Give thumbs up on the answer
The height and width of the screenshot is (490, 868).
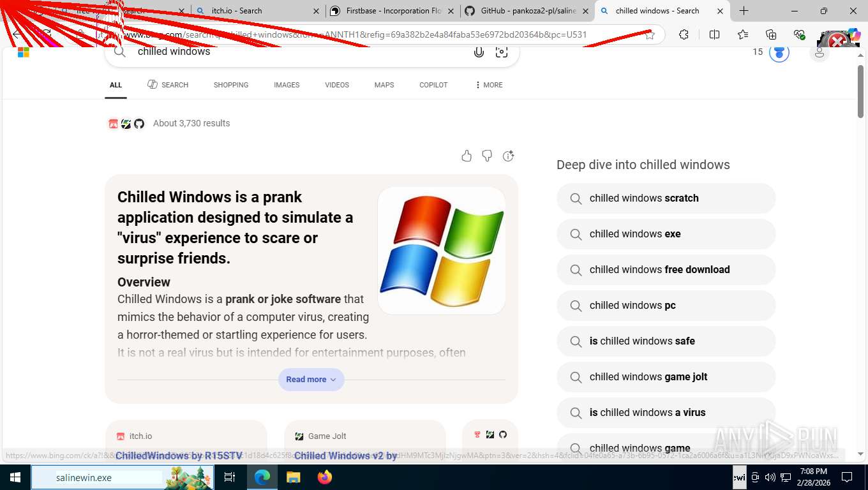[x=467, y=156]
